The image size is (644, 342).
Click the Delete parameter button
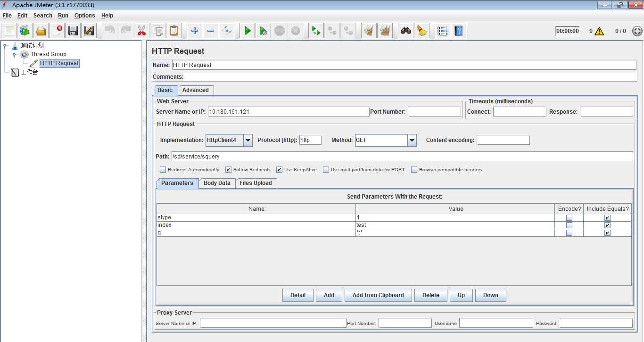[x=431, y=295]
